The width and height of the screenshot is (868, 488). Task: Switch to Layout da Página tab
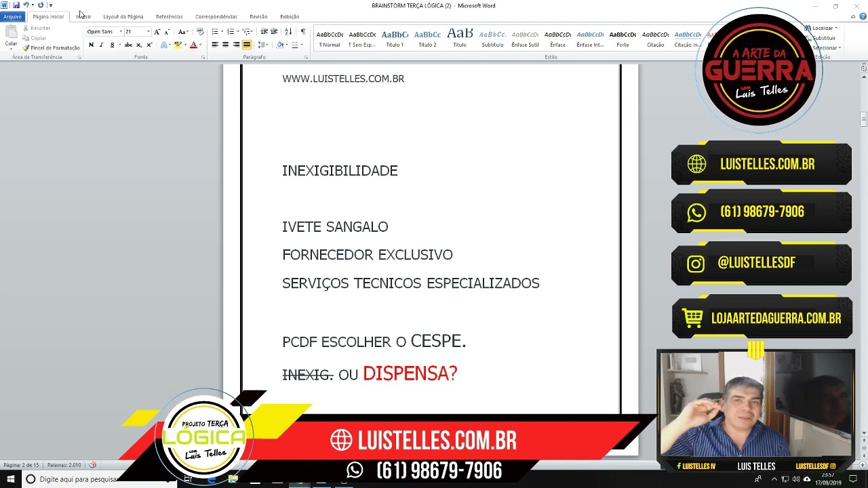[x=123, y=16]
